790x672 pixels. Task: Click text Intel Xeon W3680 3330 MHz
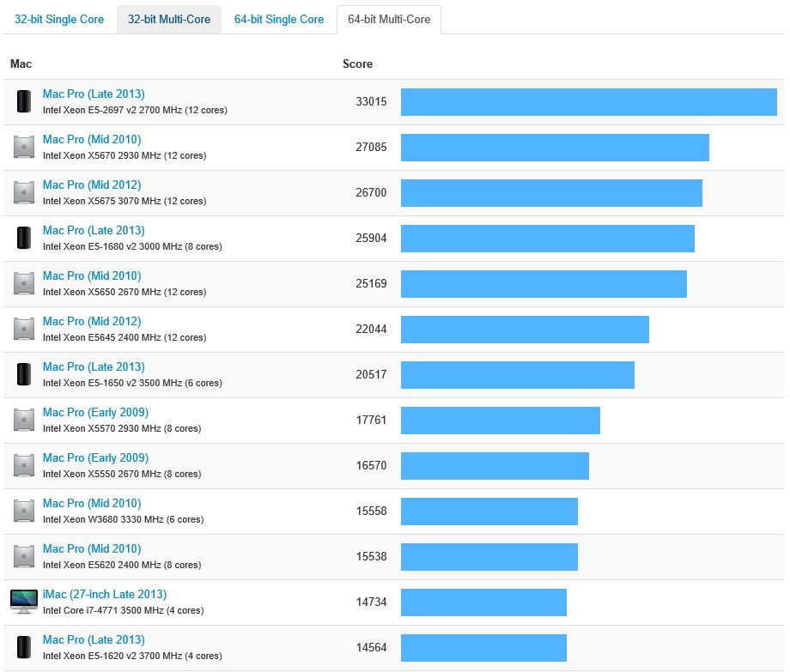(x=103, y=519)
